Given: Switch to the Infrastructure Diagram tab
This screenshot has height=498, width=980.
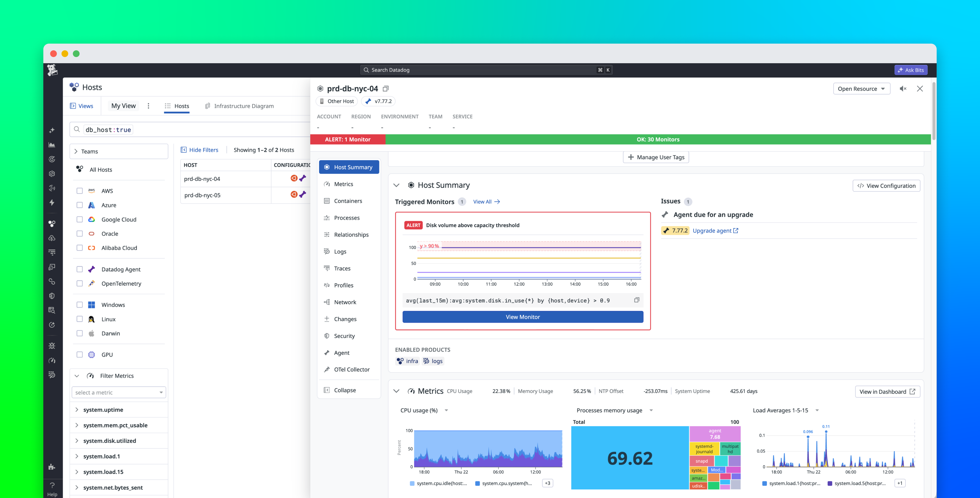Looking at the screenshot, I should click(x=239, y=106).
